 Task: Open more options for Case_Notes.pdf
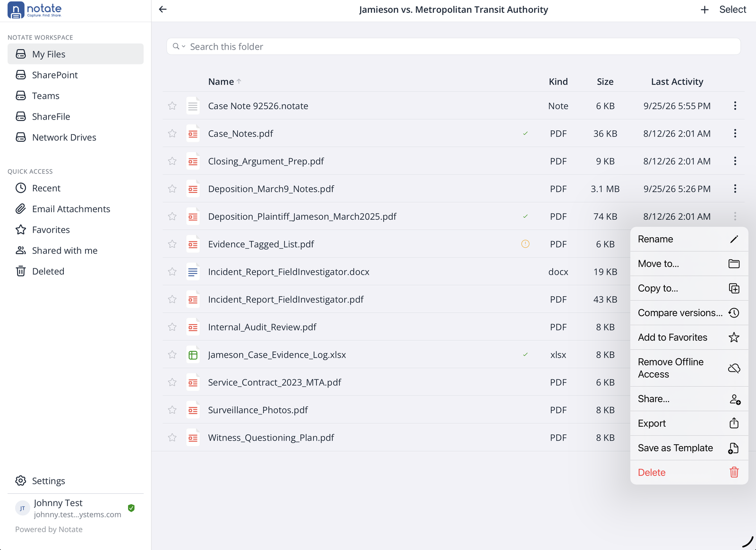pos(735,134)
